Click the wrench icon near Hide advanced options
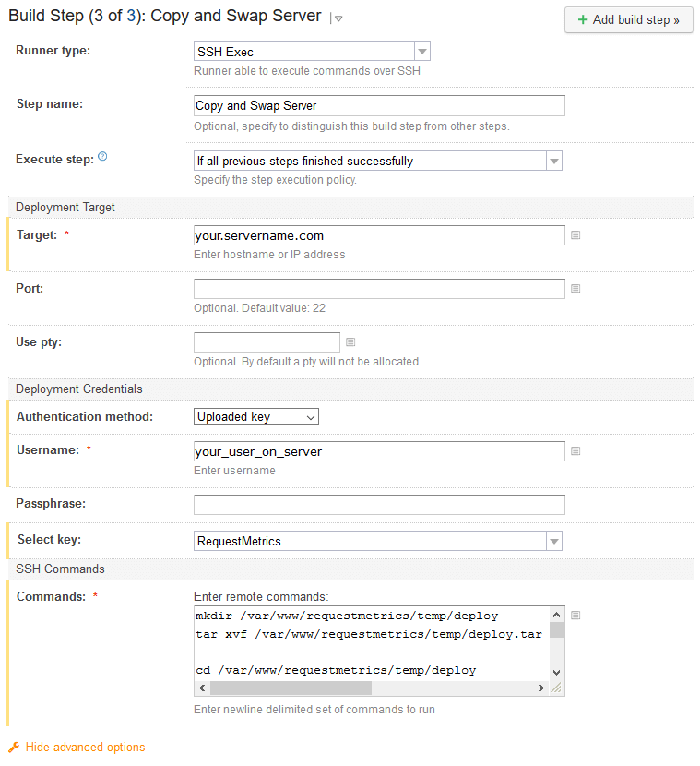Screen dimensions: 700x766 [x=16, y=747]
